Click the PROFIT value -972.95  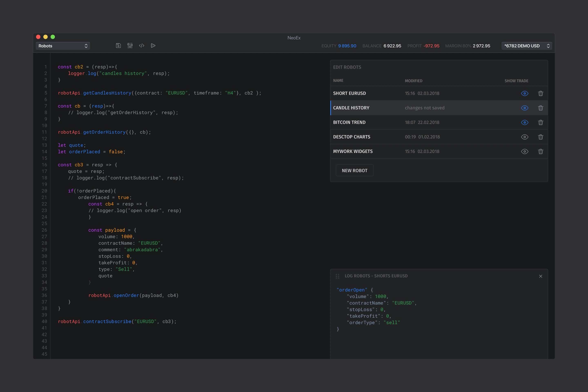(x=431, y=46)
